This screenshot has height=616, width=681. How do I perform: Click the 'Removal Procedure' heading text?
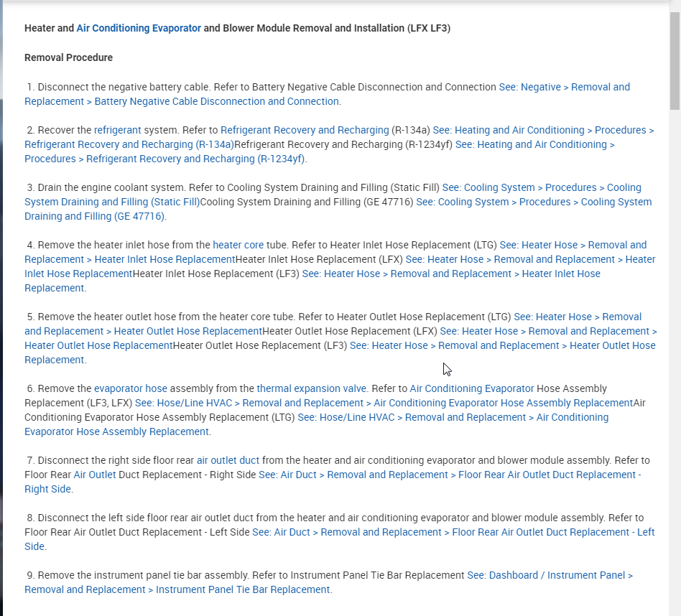(69, 57)
